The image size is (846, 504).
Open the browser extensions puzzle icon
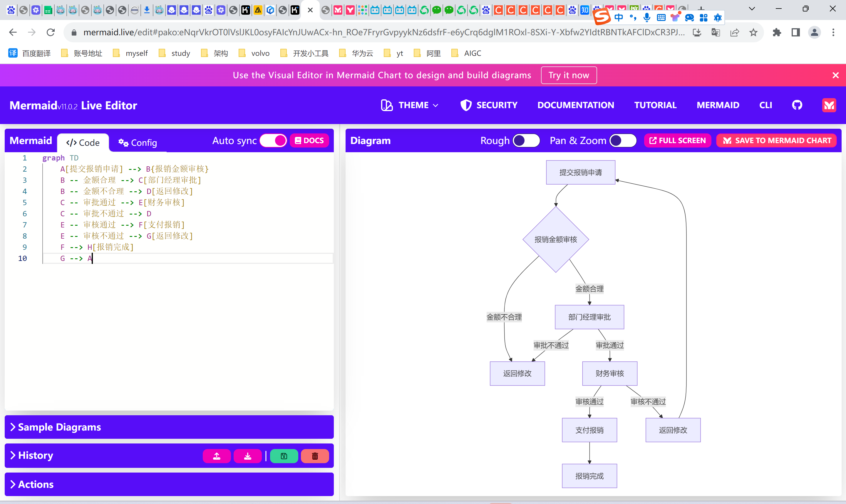click(x=777, y=32)
